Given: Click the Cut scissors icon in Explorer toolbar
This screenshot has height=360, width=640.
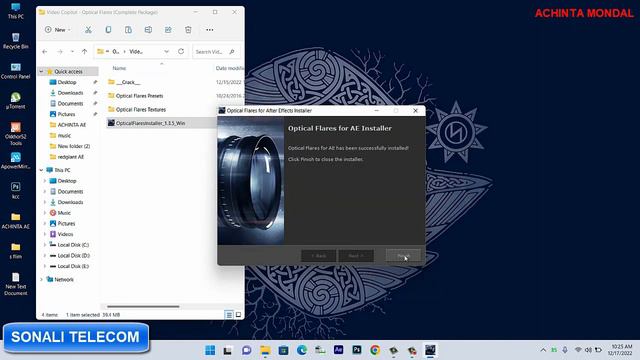Looking at the screenshot, I should pyautogui.click(x=88, y=30).
